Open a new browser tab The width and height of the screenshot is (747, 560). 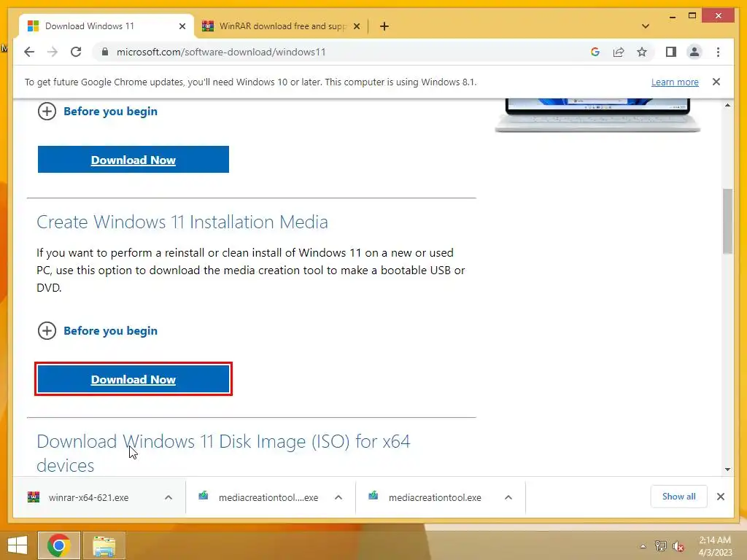coord(384,26)
